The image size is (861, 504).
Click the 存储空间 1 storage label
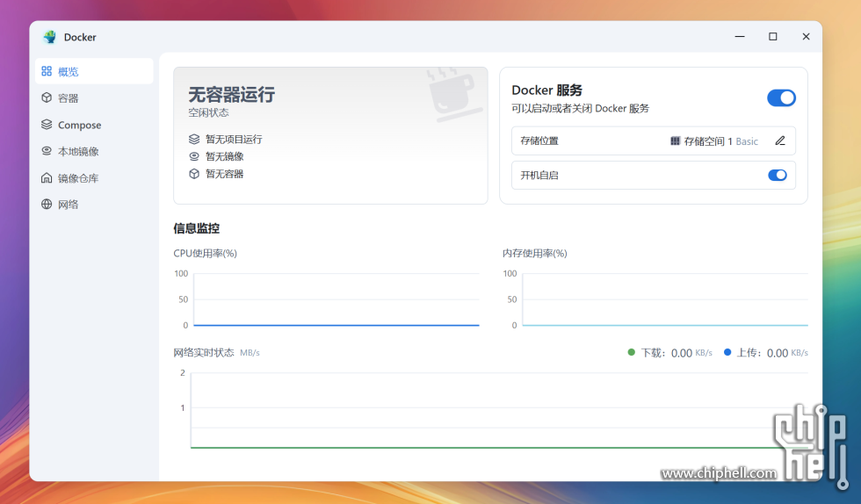(708, 141)
